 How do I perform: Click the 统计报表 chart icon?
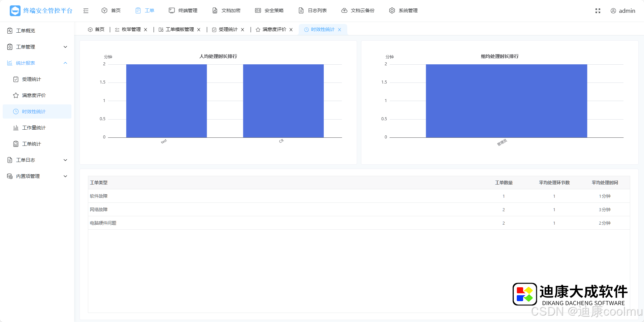point(10,63)
